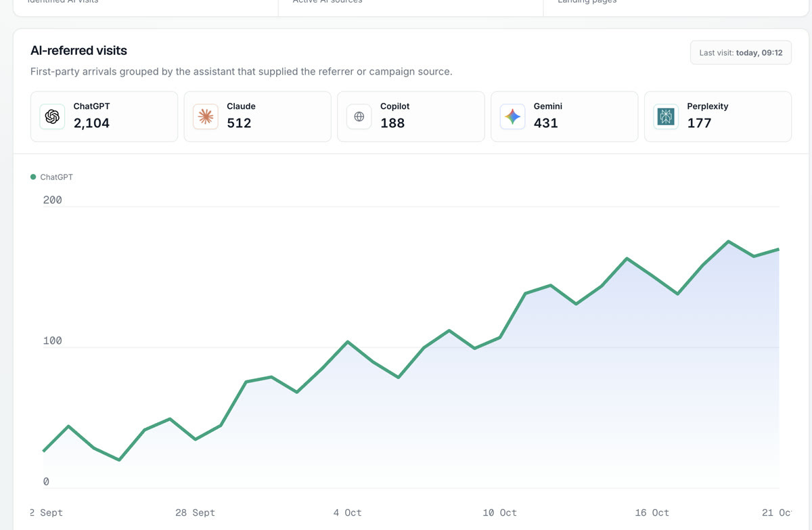Click the 28 Sept x-axis label
Screen dimensions: 812x530
pyautogui.click(x=195, y=512)
